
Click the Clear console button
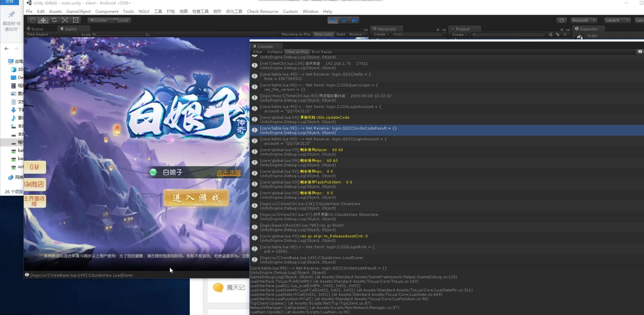point(257,52)
